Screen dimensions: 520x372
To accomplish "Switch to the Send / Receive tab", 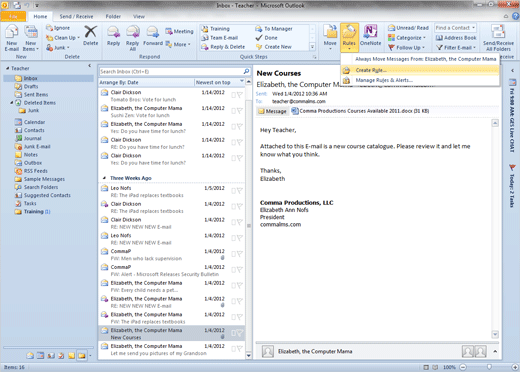I will [x=76, y=16].
